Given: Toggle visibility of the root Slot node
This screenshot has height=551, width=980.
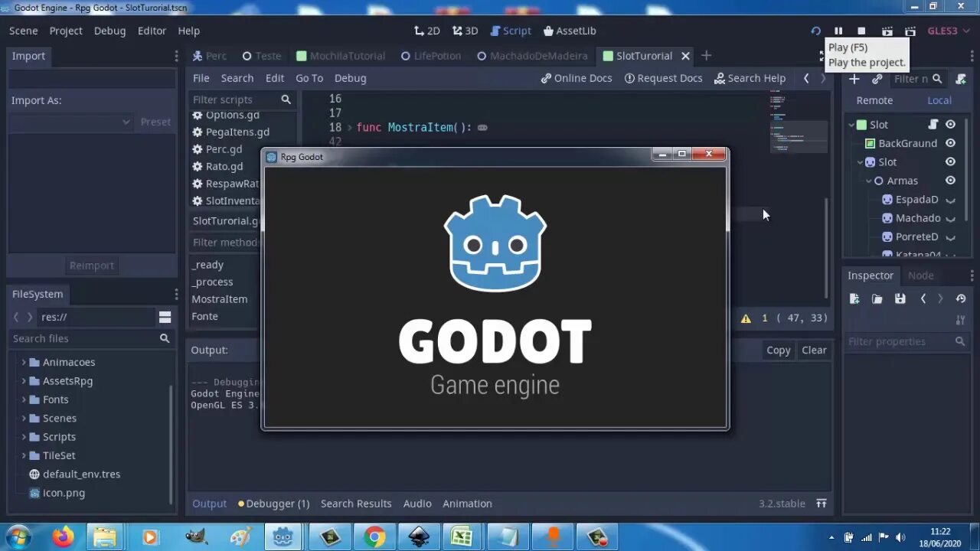Looking at the screenshot, I should click(950, 125).
